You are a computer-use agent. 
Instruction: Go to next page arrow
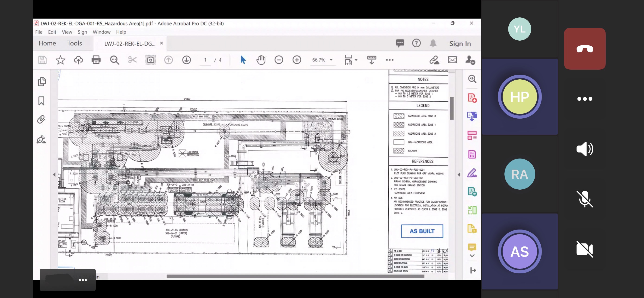(186, 60)
